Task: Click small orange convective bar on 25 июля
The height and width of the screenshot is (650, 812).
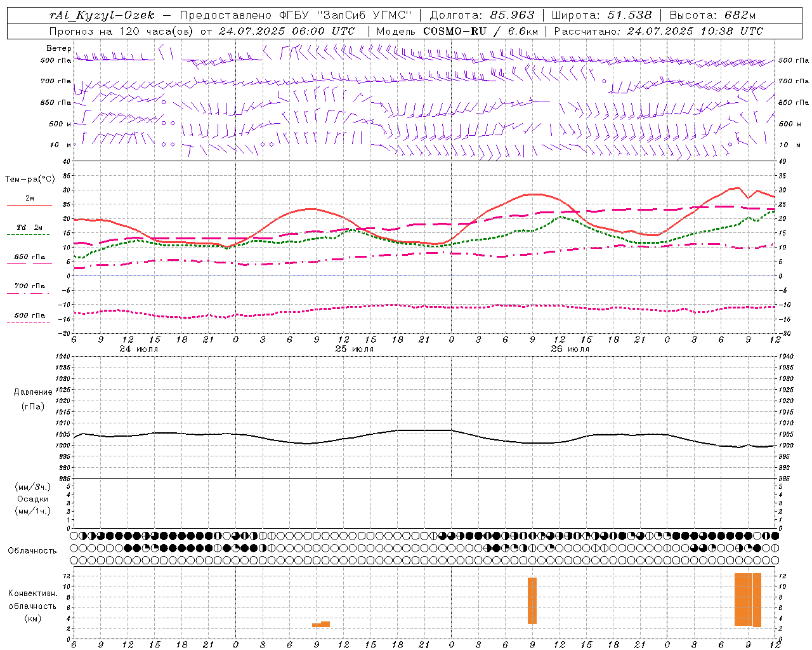Action: (321, 625)
